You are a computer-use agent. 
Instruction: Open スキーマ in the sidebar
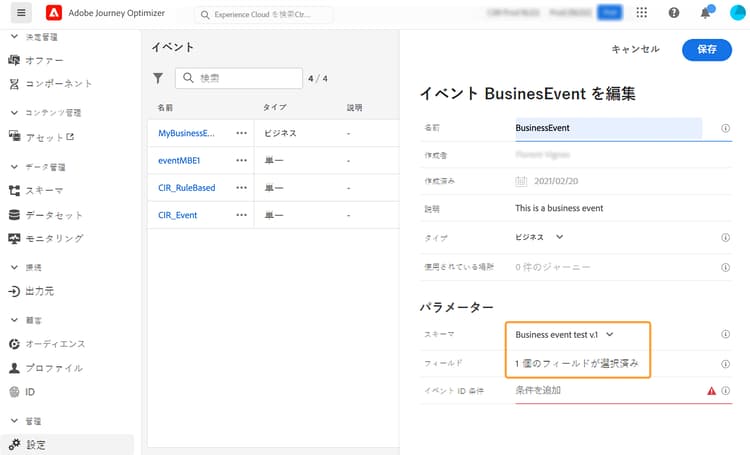44,190
